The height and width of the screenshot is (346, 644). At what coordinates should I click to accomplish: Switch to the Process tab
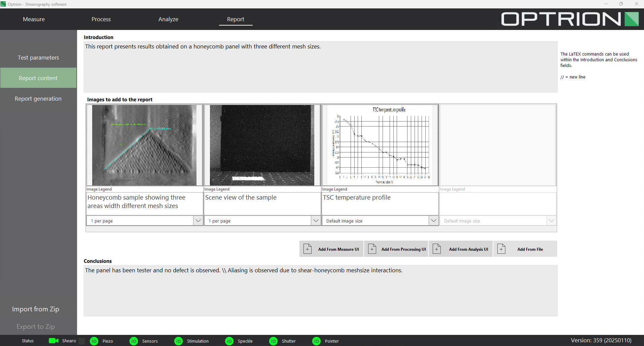tap(101, 19)
